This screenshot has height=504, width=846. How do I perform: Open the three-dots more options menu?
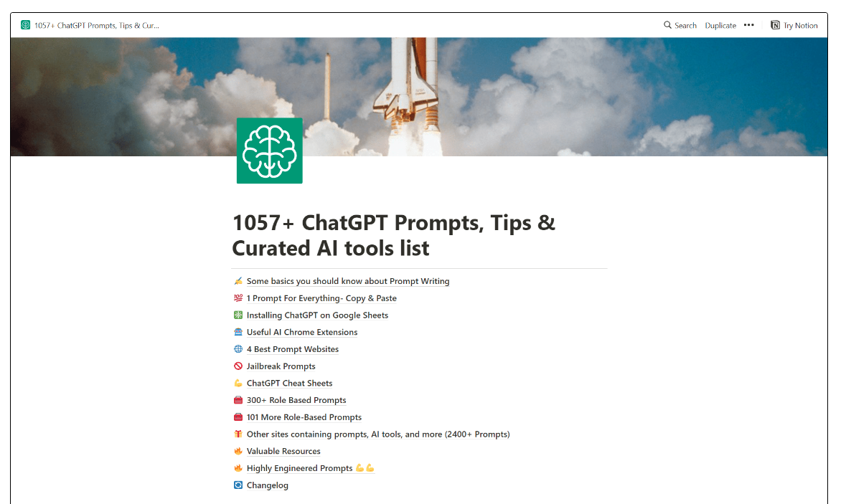pyautogui.click(x=748, y=25)
